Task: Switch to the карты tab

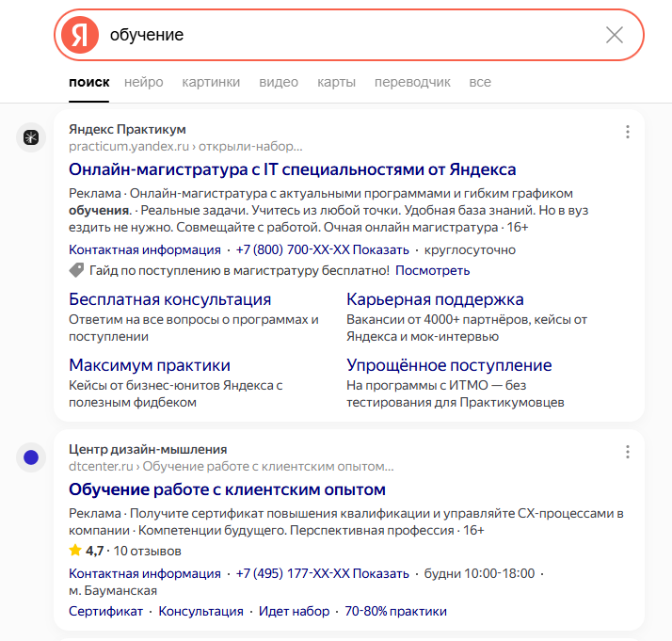Action: pos(336,82)
